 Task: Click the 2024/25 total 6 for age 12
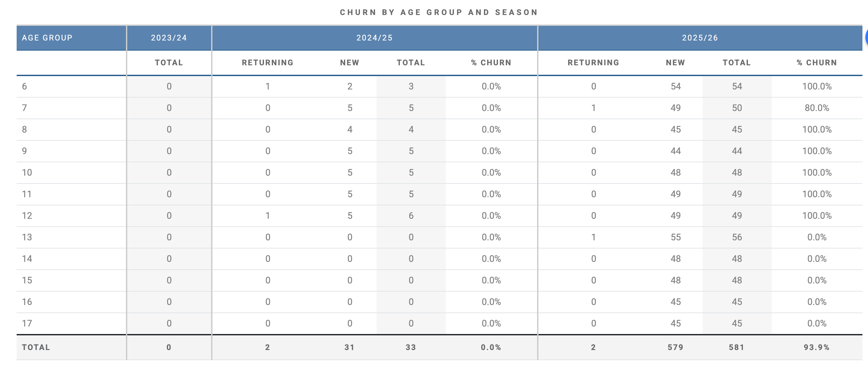(411, 216)
